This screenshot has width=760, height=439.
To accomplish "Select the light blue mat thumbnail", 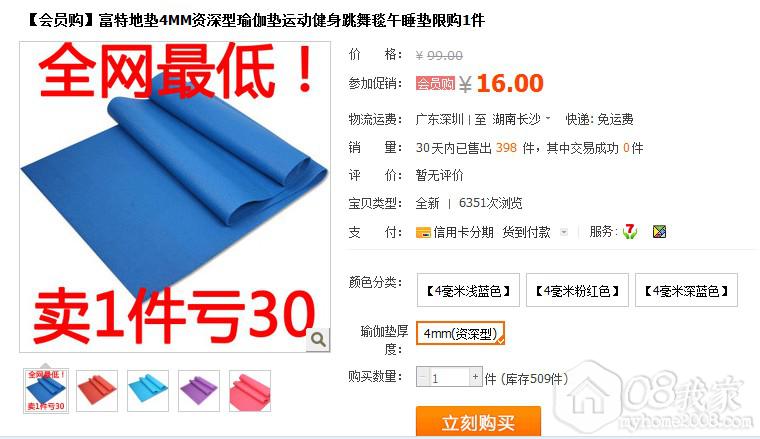I will pos(148,391).
